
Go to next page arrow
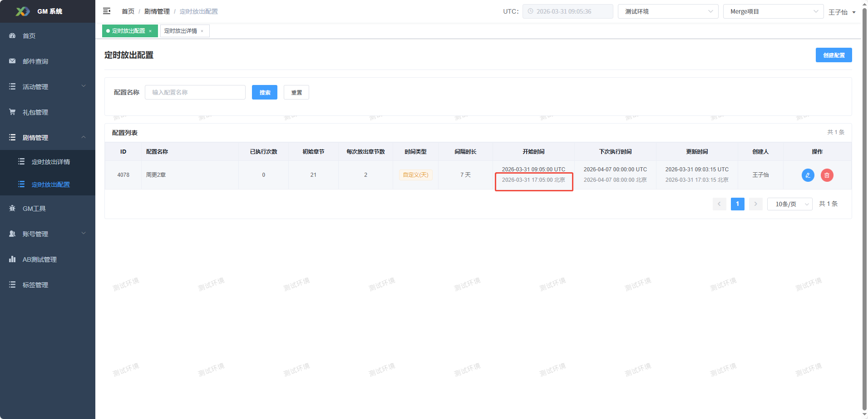tap(755, 204)
